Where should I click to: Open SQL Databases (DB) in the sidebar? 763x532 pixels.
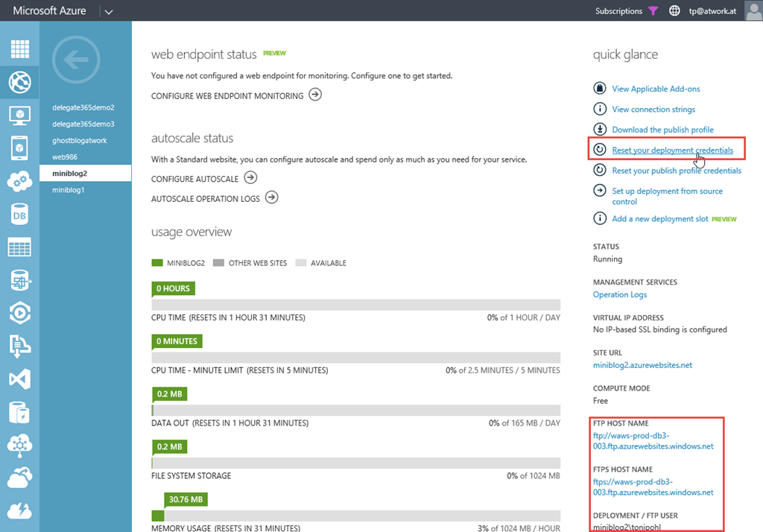(19, 215)
